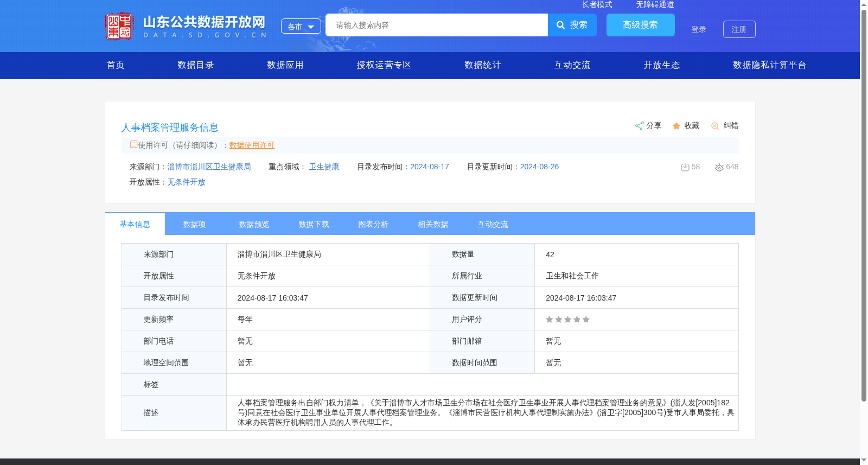Viewport: 868px width, 465px height.
Task: Click the 高级搜索 advanced search button
Action: [641, 25]
